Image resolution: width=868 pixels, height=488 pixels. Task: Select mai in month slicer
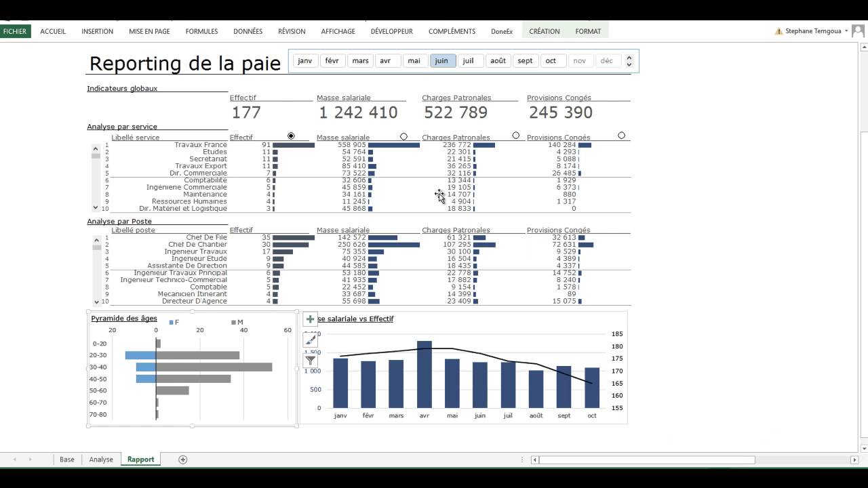point(415,60)
